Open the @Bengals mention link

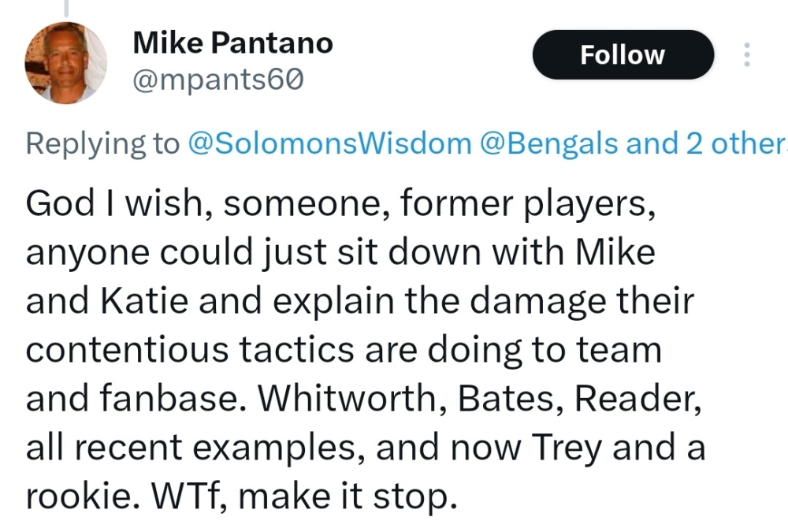(548, 143)
